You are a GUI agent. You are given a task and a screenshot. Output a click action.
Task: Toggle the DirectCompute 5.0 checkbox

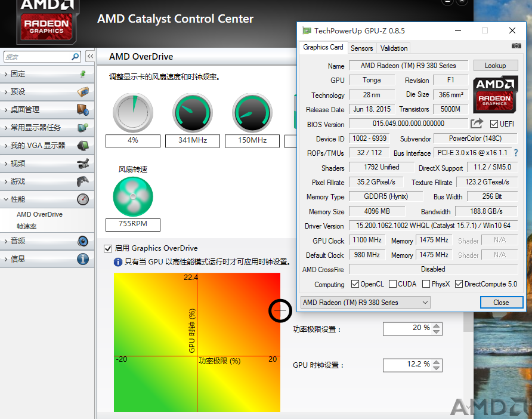[459, 284]
